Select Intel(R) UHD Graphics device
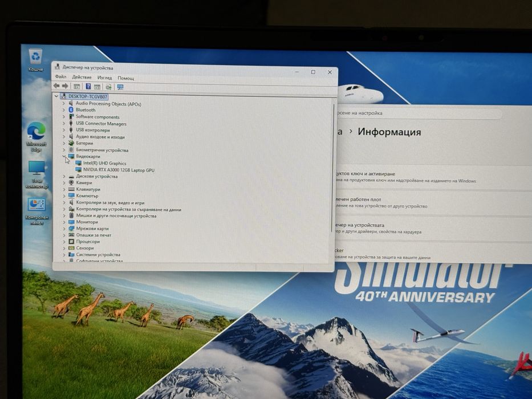Image resolution: width=532 pixels, height=399 pixels. (104, 163)
